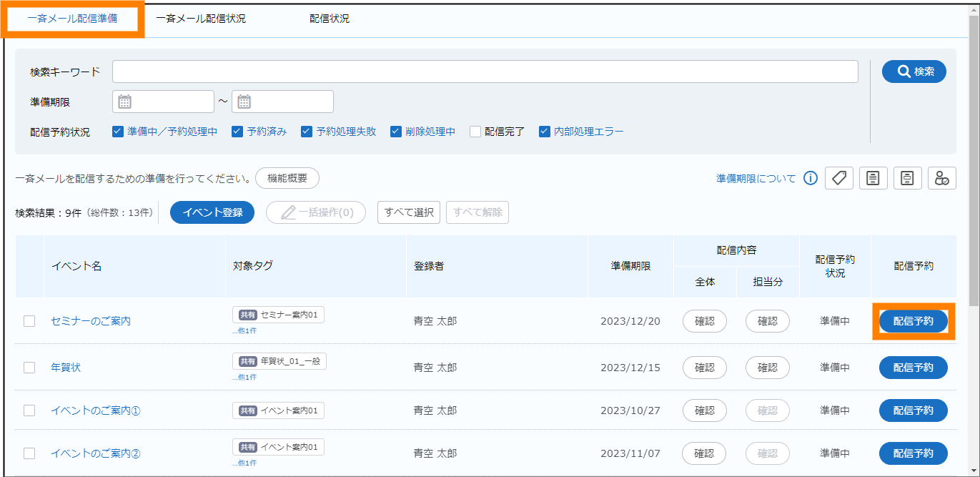
Task: Uncheck the 予約済み status checkbox
Action: click(x=238, y=132)
